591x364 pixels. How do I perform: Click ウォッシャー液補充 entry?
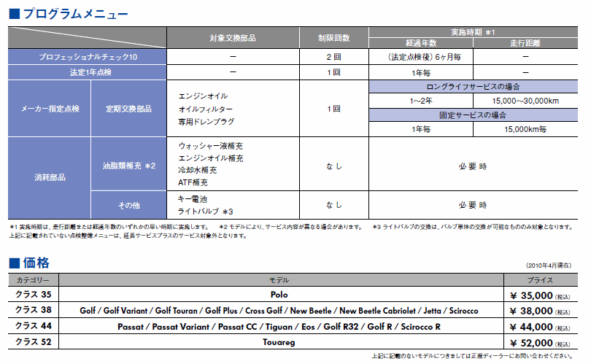[x=210, y=146]
